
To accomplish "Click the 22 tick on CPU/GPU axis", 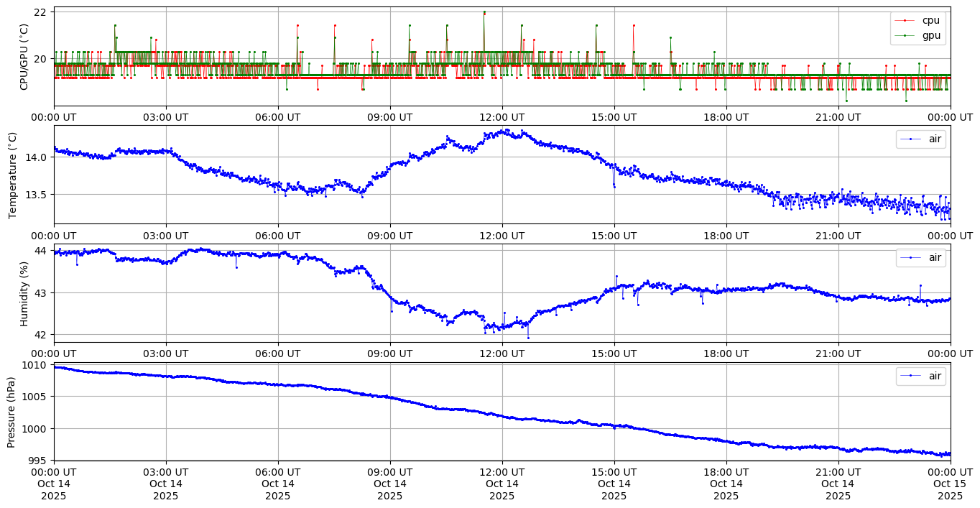I will (x=40, y=12).
